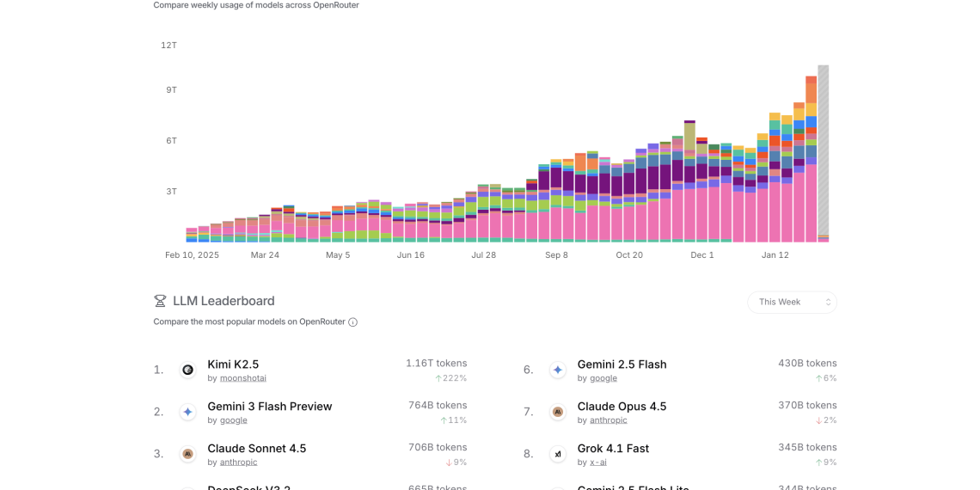
Task: Select the Claude Opus 4.5 model title
Action: (622, 407)
